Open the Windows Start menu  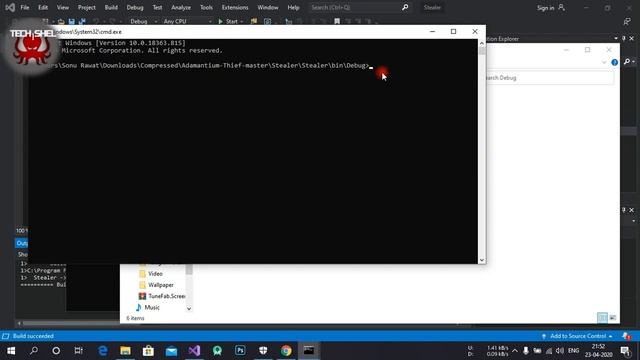11,351
